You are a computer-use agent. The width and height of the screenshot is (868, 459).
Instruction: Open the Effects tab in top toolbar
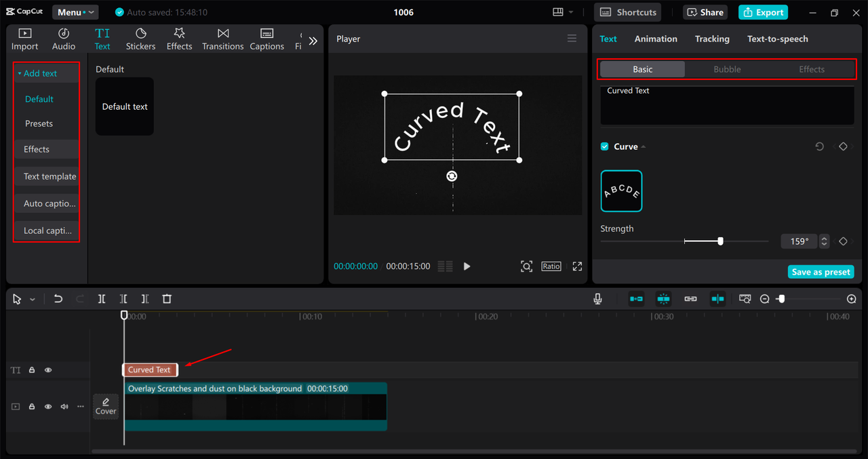[x=179, y=39]
